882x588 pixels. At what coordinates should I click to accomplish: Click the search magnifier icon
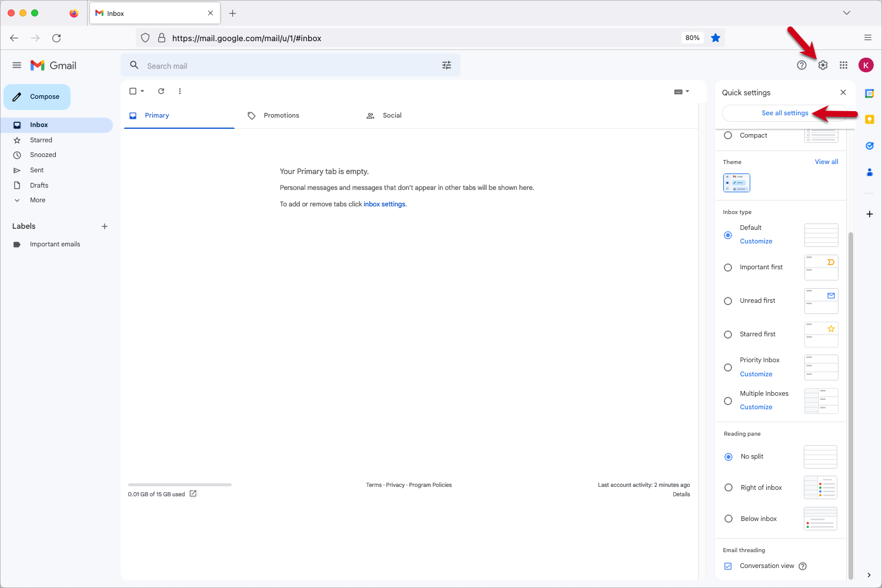point(134,65)
